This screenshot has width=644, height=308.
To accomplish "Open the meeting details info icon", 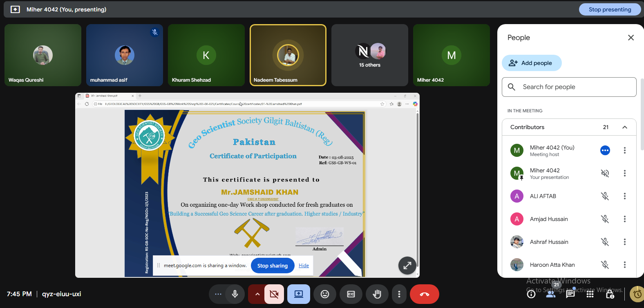I will pyautogui.click(x=531, y=294).
